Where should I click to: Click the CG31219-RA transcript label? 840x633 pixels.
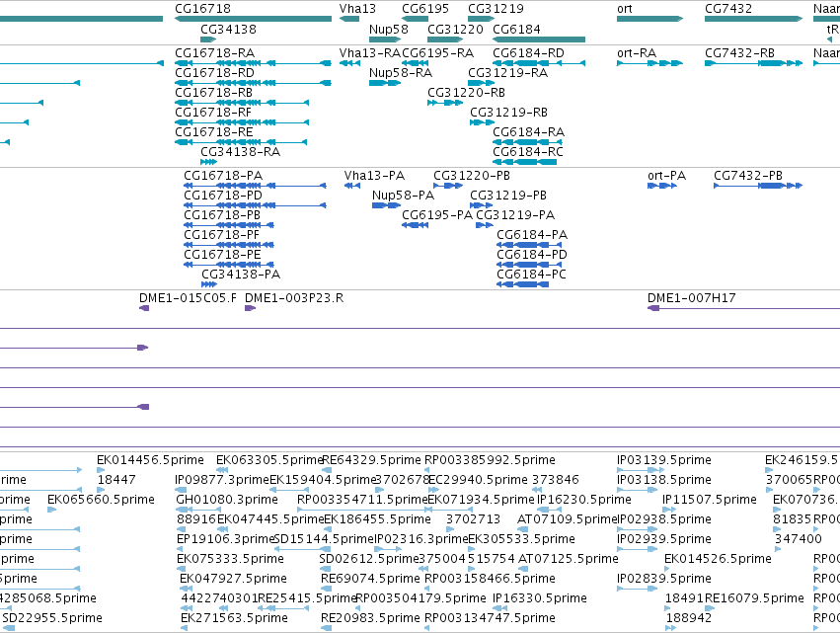[x=508, y=73]
